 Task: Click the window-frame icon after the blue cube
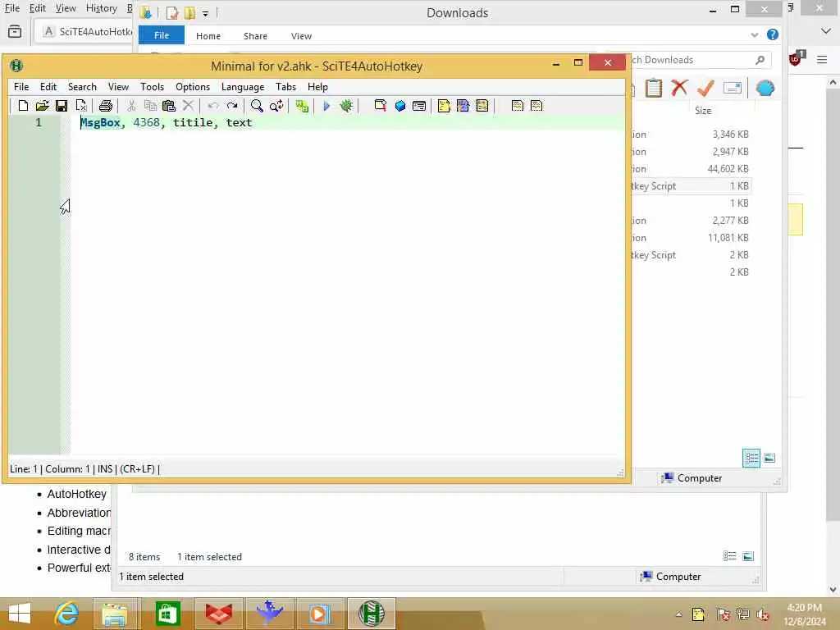[x=419, y=106]
